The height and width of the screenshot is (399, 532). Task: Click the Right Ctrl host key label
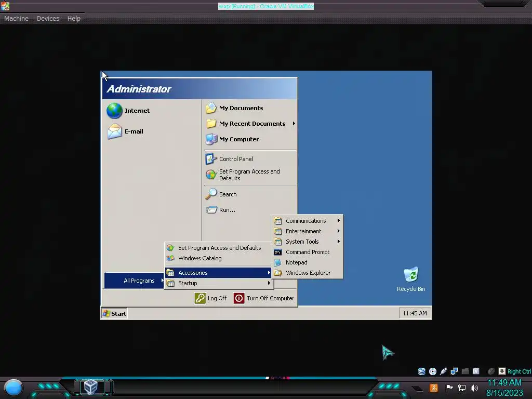tap(519, 371)
